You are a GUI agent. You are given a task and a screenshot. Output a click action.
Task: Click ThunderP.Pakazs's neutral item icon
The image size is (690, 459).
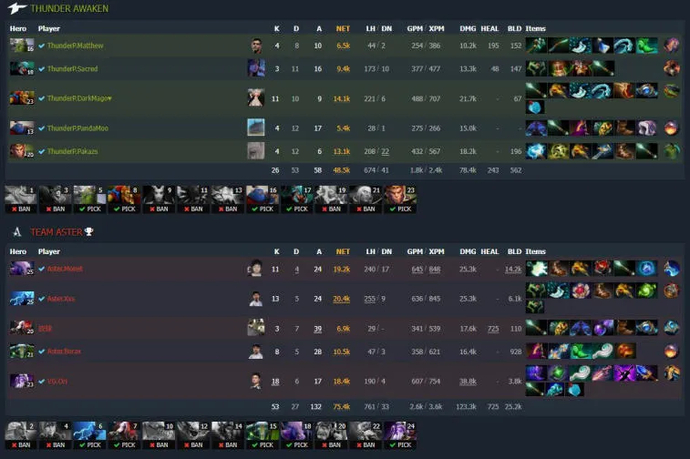(672, 151)
